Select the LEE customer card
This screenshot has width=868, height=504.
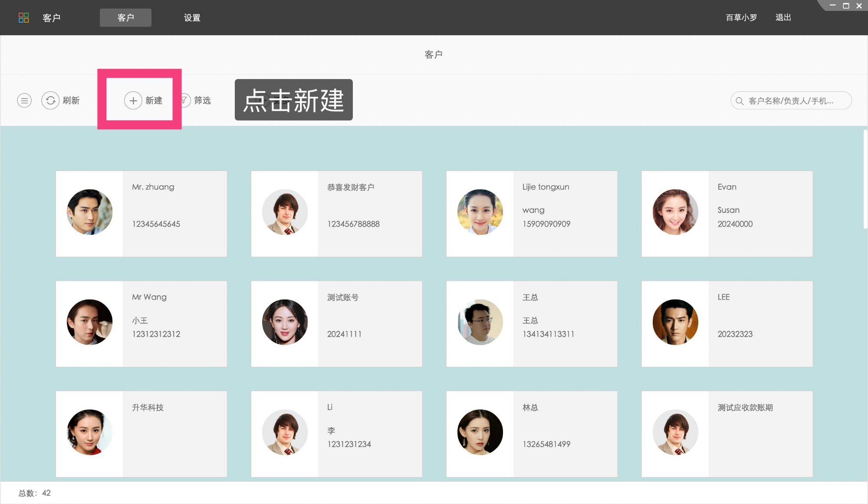(x=727, y=323)
